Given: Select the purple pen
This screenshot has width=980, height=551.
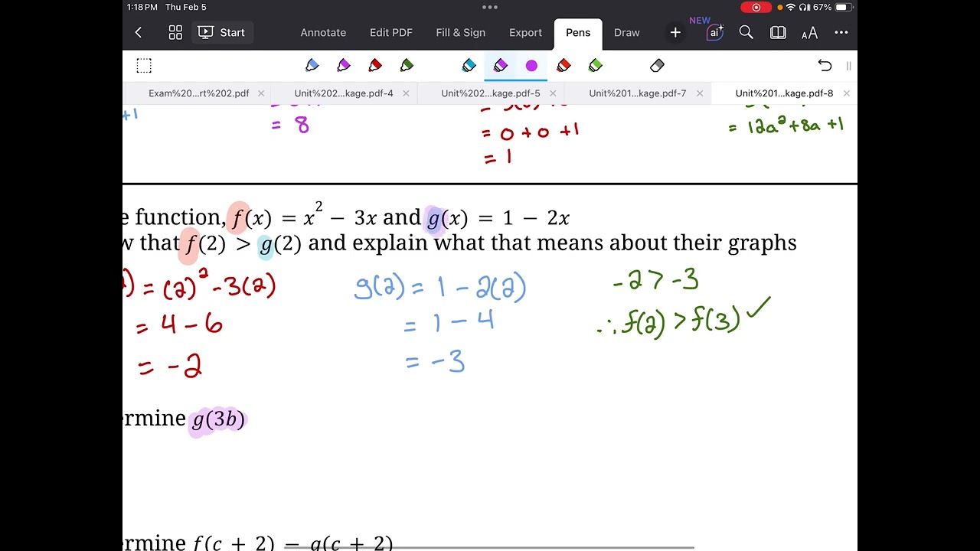Looking at the screenshot, I should 343,66.
